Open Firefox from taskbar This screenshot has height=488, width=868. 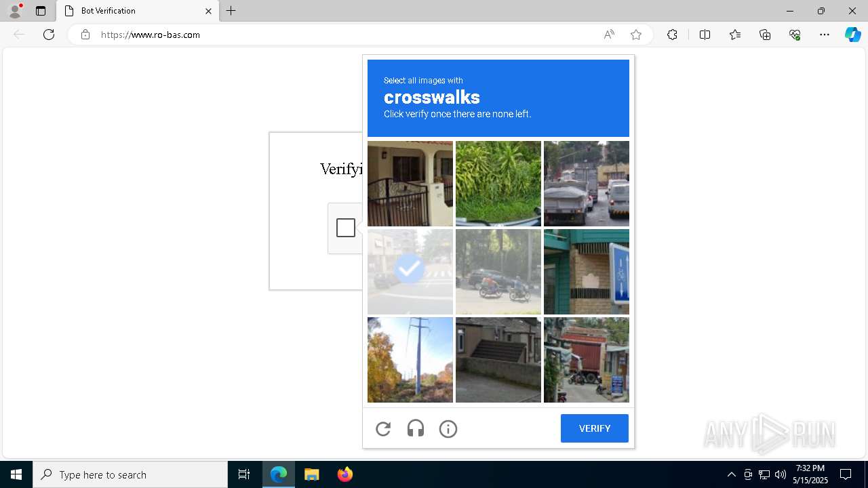344,474
